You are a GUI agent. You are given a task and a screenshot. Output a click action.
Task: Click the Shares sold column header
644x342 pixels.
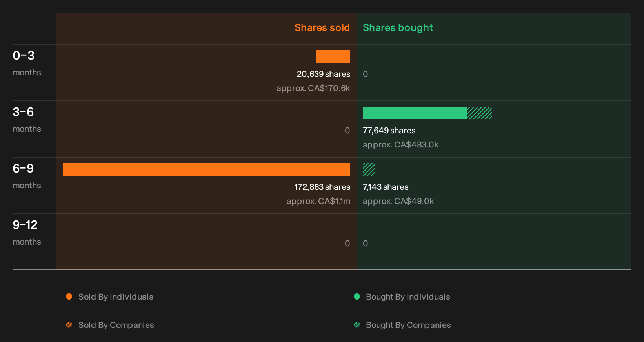coord(322,28)
